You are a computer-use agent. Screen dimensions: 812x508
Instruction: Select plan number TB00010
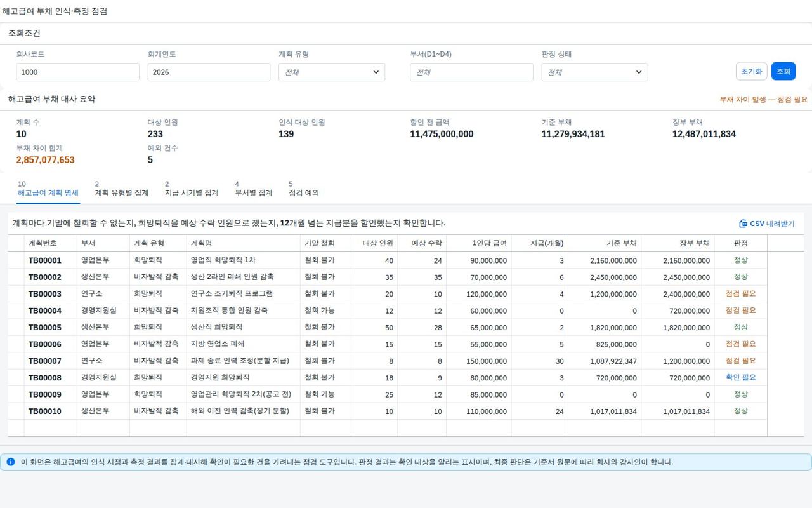pyautogui.click(x=45, y=411)
